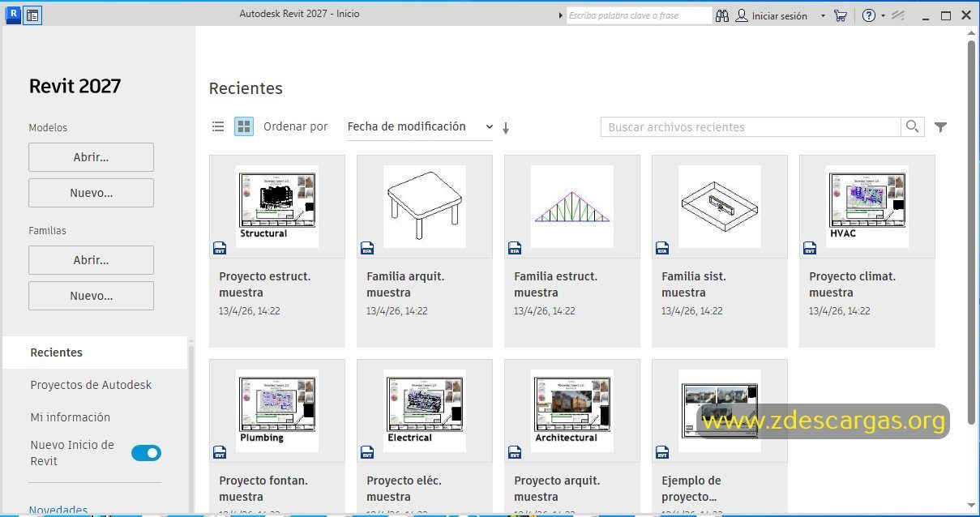
Task: Click Nuevo under Modelos
Action: point(91,193)
